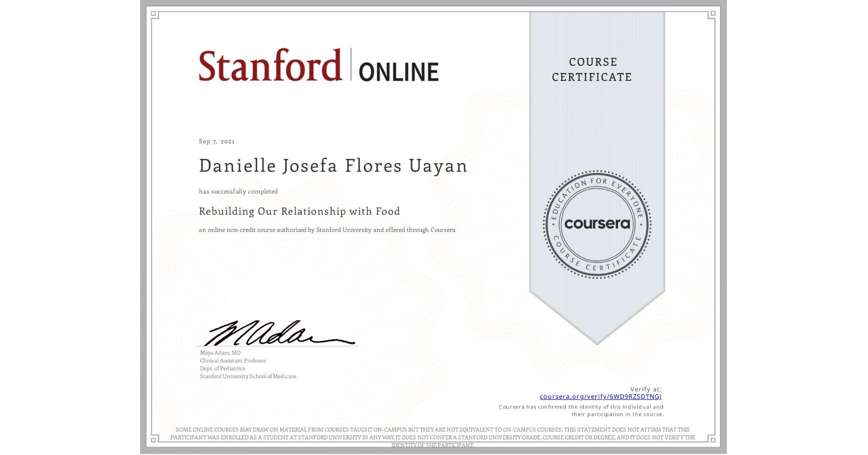This screenshot has height=455, width=868.
Task: Click the 'Stanford University School of Medicine' line
Action: (247, 376)
